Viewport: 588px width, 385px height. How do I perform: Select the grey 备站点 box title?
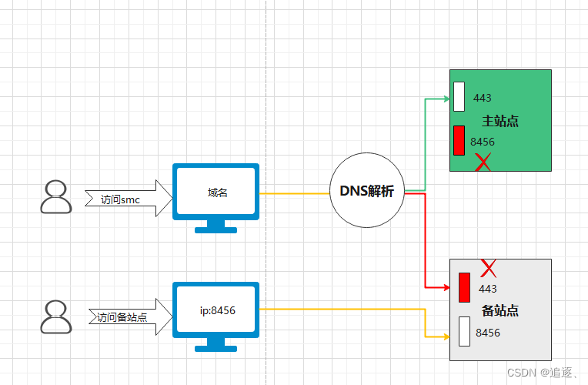[500, 310]
